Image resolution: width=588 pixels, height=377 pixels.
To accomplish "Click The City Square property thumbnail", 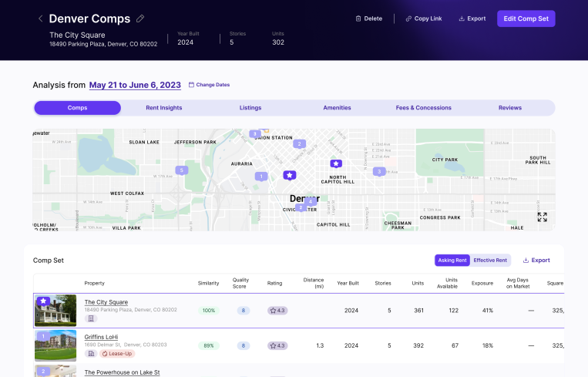I will point(55,311).
